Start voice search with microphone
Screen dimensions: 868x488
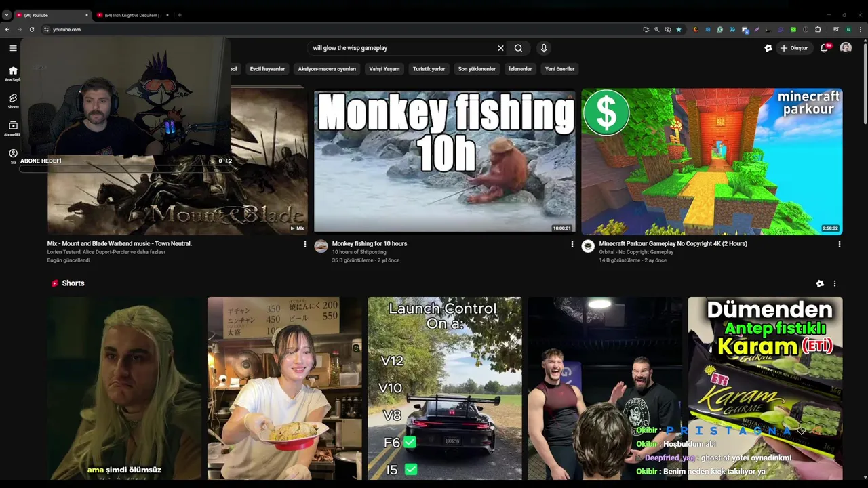point(543,48)
